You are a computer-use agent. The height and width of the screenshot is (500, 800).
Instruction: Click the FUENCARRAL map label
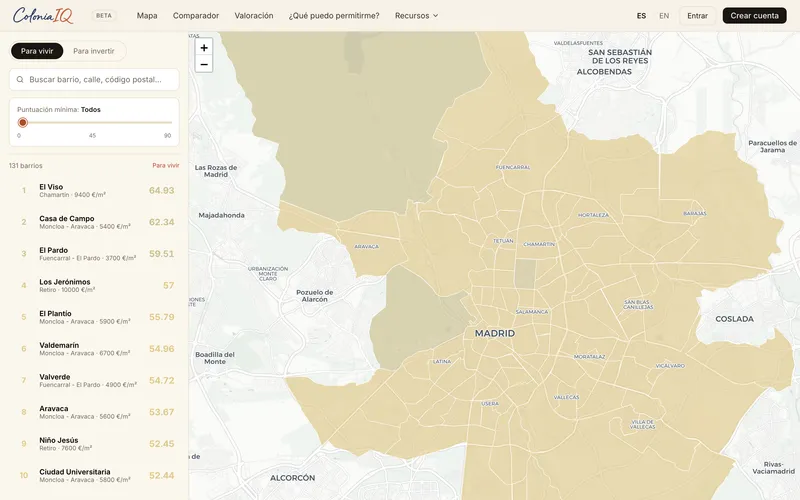(x=513, y=167)
